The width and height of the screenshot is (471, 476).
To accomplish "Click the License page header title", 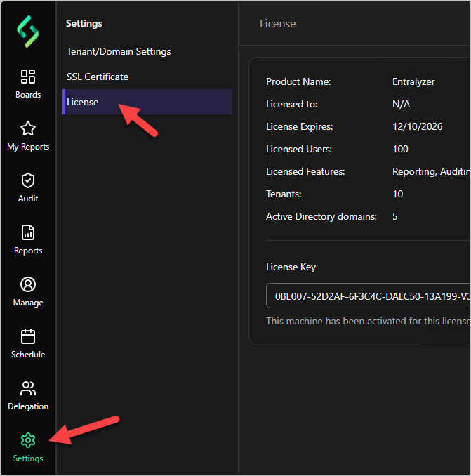I will pyautogui.click(x=278, y=23).
